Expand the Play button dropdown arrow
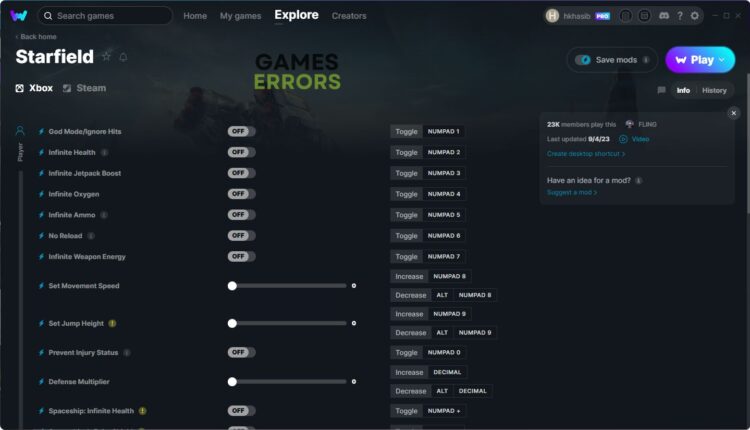This screenshot has width=750, height=430. point(722,60)
